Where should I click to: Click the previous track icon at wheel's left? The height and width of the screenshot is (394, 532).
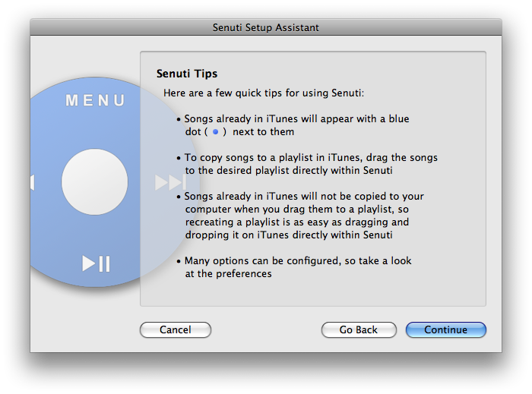coord(32,182)
